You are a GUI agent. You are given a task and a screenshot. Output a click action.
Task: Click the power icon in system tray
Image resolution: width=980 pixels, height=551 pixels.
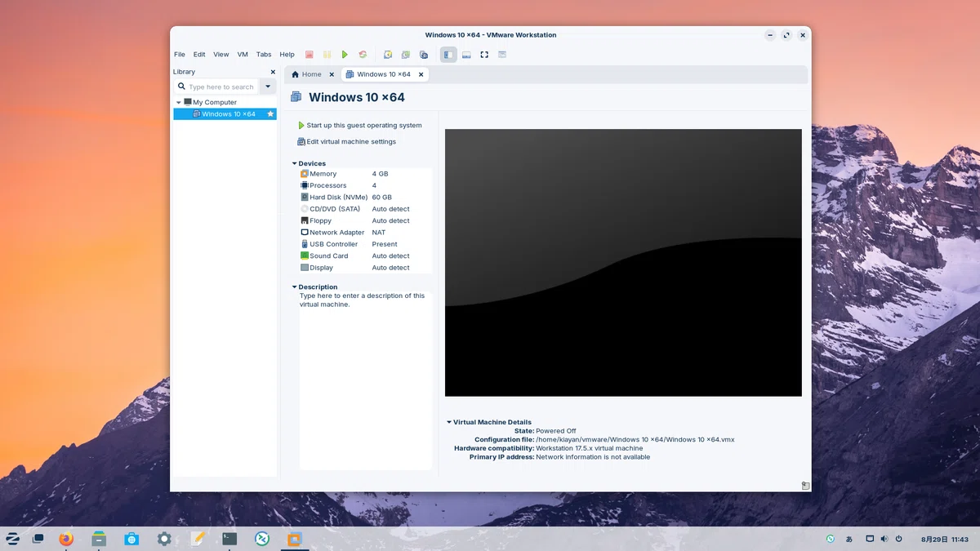click(x=899, y=539)
